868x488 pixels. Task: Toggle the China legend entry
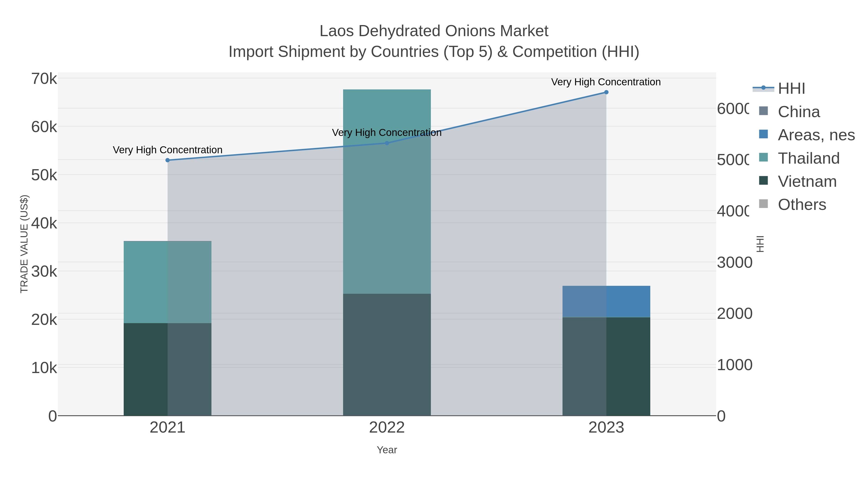coord(789,112)
